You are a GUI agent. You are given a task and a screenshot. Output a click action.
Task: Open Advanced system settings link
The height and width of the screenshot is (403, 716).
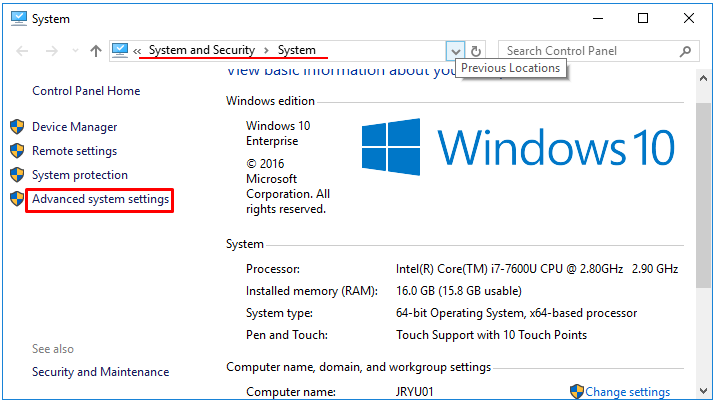[100, 200]
